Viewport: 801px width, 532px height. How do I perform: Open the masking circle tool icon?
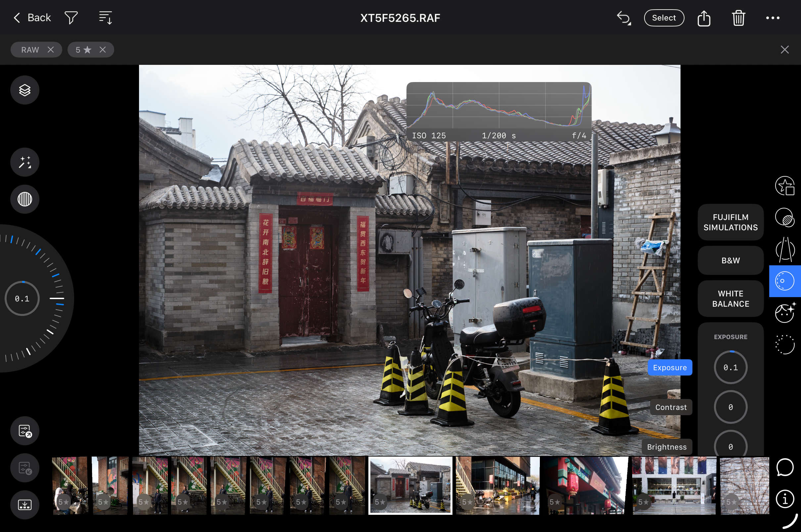click(784, 217)
